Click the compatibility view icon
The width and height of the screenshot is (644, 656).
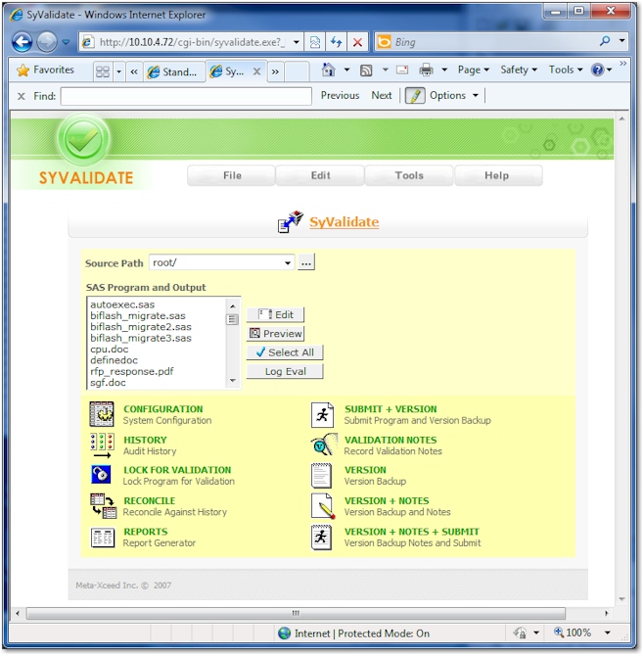coord(315,42)
